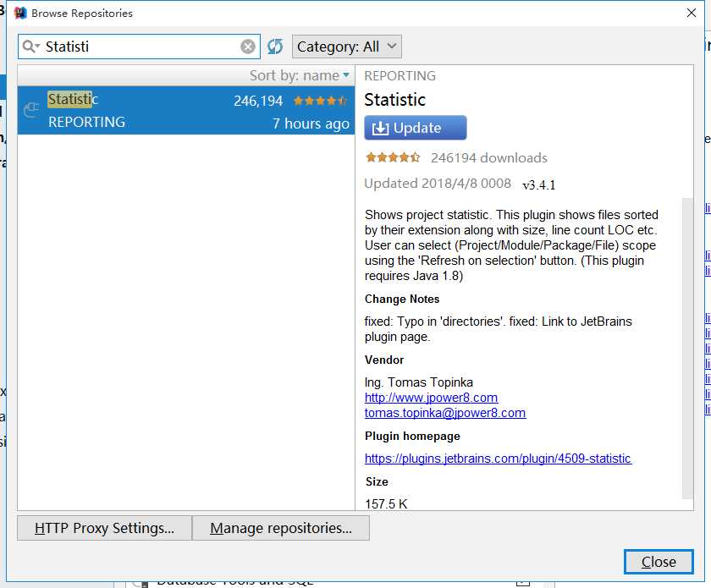Click the 'Ing. Tomas Topinka' vendor name
Viewport: 711px width, 588px height.
click(x=418, y=382)
